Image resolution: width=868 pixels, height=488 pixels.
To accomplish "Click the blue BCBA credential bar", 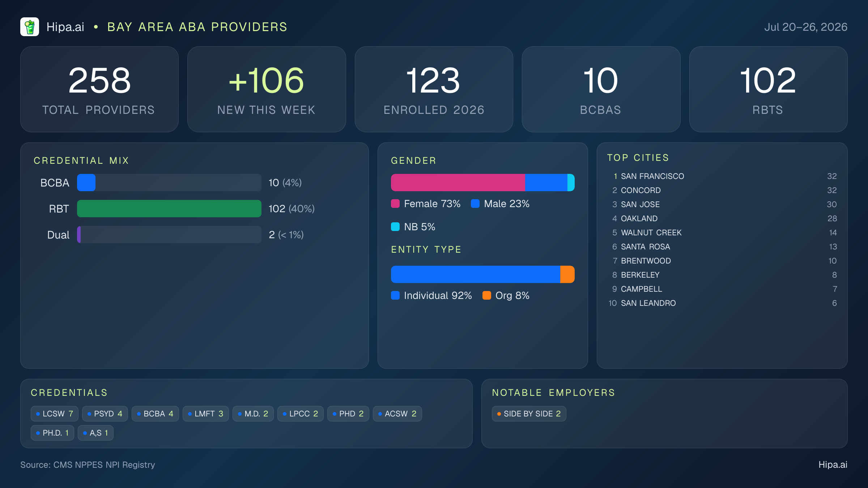I will click(x=86, y=183).
